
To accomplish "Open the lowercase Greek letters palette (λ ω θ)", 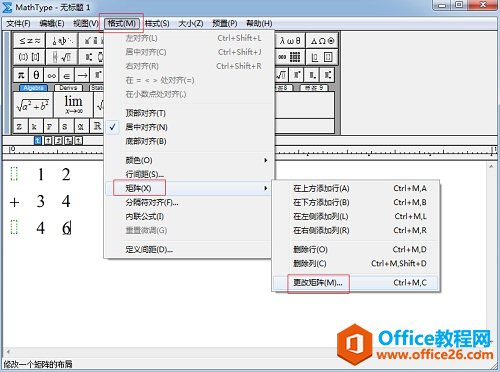I will click(x=290, y=41).
